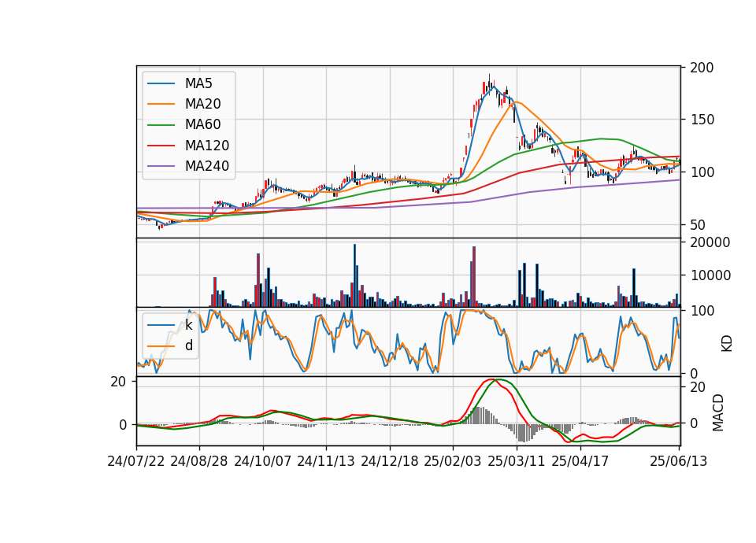Click the MA120 legend label

[x=207, y=146]
